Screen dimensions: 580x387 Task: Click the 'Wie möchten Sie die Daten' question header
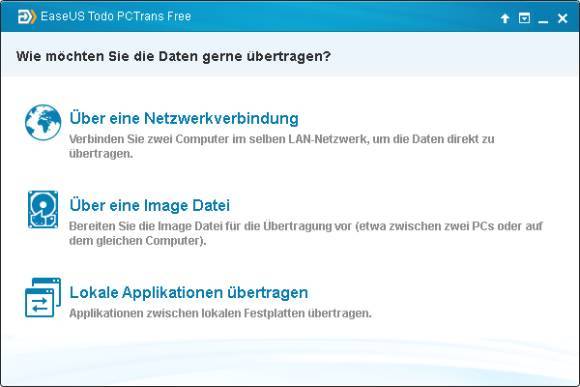tap(173, 56)
